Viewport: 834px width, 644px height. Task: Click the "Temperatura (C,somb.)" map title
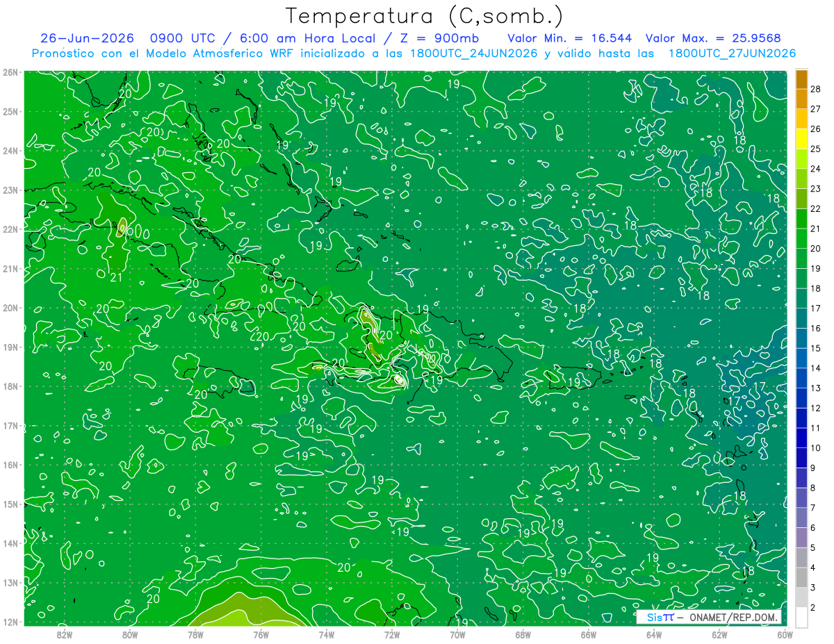coord(425,16)
